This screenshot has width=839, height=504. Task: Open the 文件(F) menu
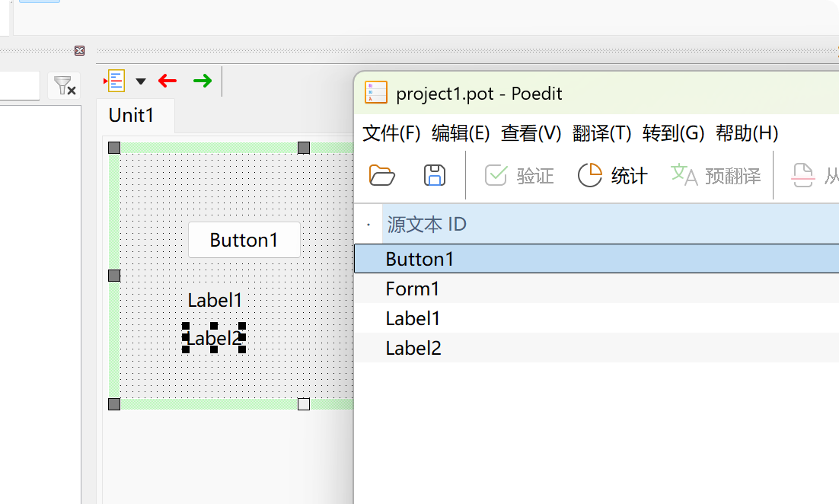391,133
